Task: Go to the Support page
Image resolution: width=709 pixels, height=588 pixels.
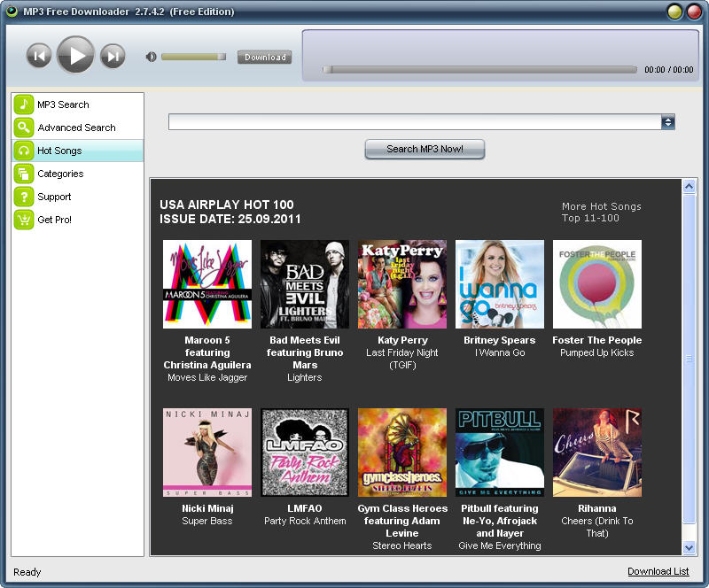Action: click(x=77, y=197)
